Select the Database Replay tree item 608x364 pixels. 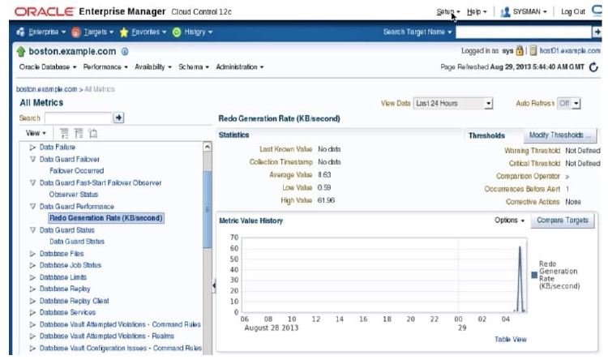65,289
